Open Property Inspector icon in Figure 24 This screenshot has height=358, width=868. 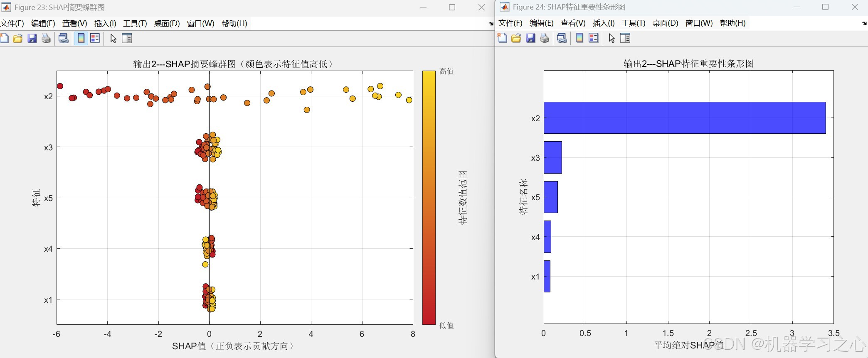click(625, 38)
